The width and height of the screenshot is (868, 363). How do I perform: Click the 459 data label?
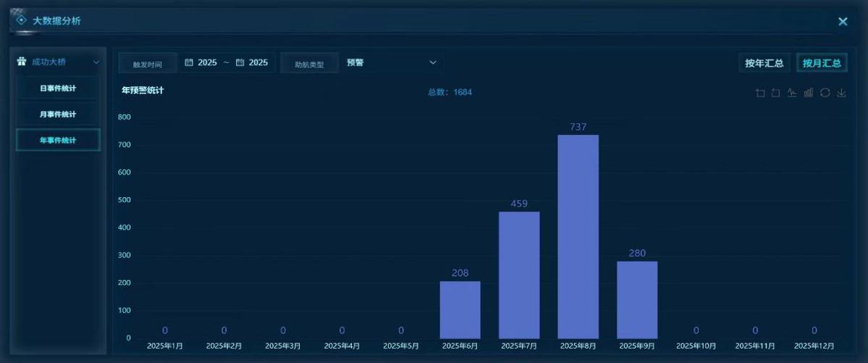click(x=519, y=204)
